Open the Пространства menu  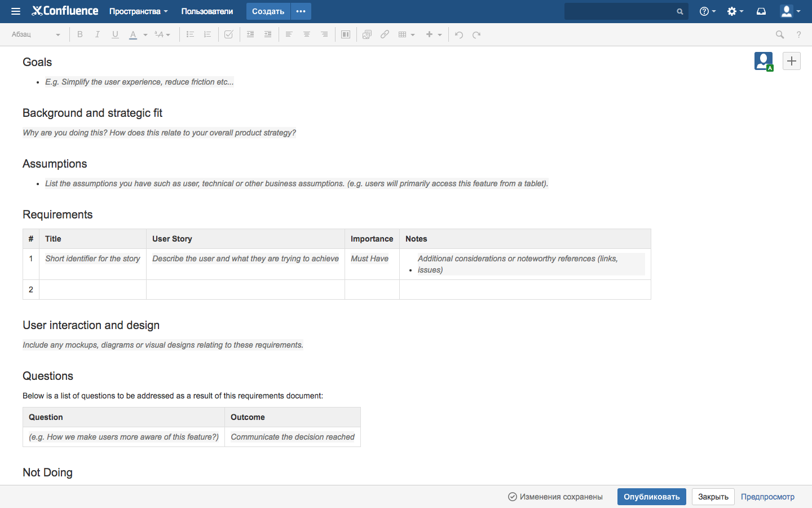pyautogui.click(x=138, y=11)
